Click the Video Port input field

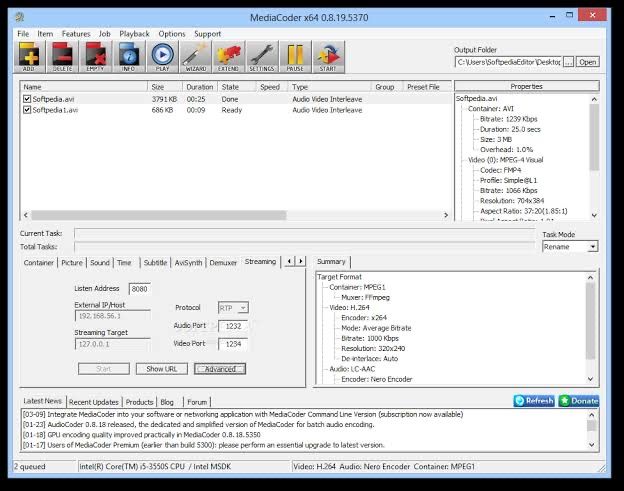click(x=233, y=344)
